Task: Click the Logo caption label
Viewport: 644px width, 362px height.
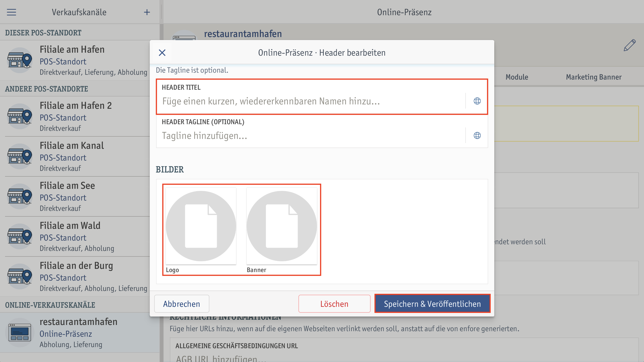Action: pyautogui.click(x=172, y=270)
